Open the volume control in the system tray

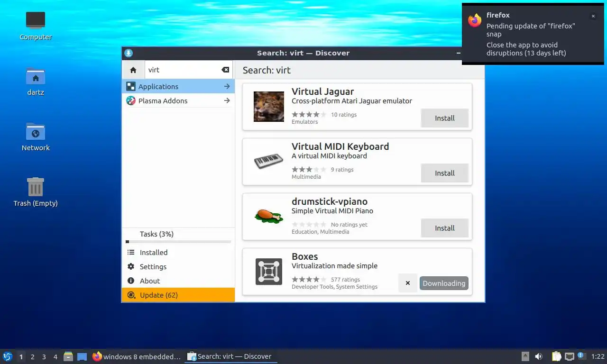[539, 356]
